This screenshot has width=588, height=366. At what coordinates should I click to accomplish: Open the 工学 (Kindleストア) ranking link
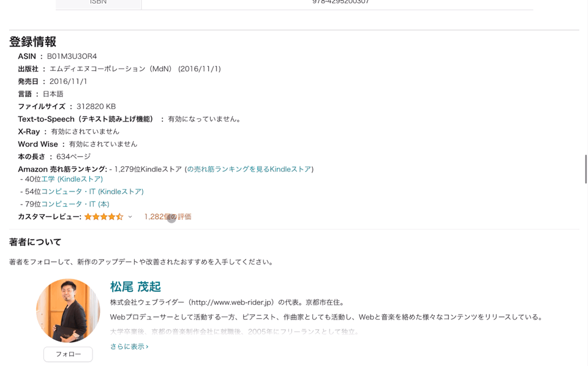point(72,179)
